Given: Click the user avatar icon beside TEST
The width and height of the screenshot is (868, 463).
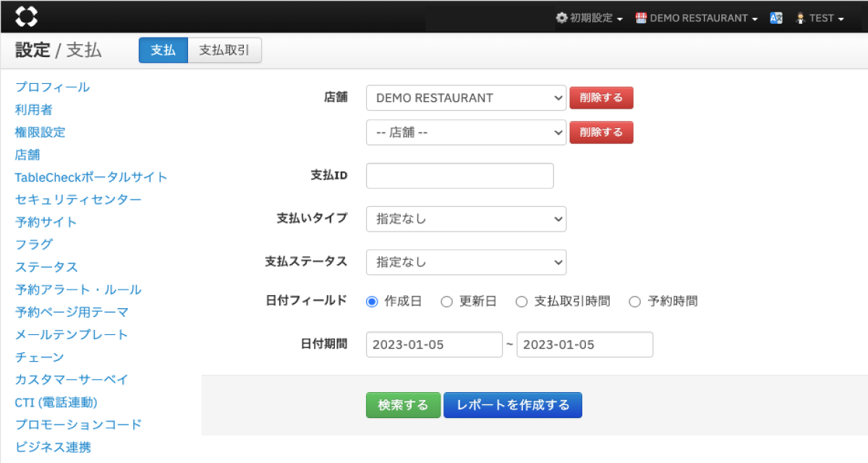Looking at the screenshot, I should tap(800, 18).
